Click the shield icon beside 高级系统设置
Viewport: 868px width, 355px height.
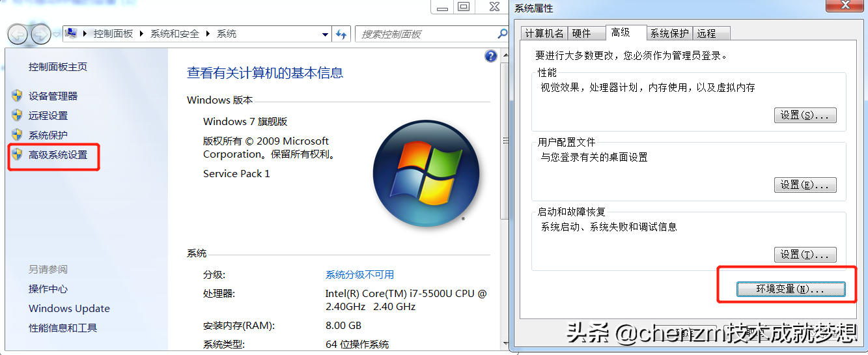coord(18,155)
